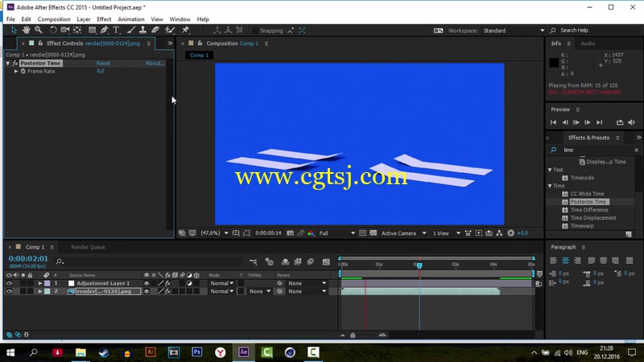The width and height of the screenshot is (644, 362).
Task: Open resolution Full dropdown
Action: tap(336, 233)
